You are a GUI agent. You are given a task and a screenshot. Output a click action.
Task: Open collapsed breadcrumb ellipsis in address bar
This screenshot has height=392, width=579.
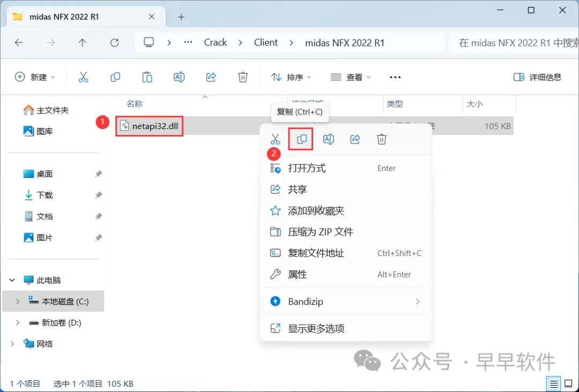pyautogui.click(x=188, y=42)
